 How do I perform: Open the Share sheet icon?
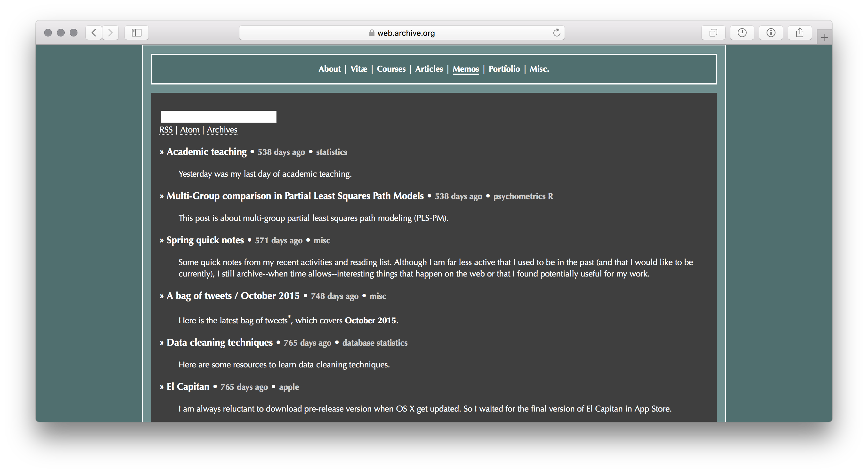point(800,33)
